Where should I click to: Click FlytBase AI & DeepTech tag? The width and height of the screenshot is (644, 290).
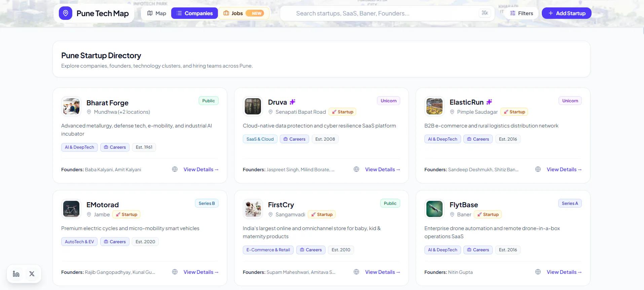pyautogui.click(x=443, y=250)
